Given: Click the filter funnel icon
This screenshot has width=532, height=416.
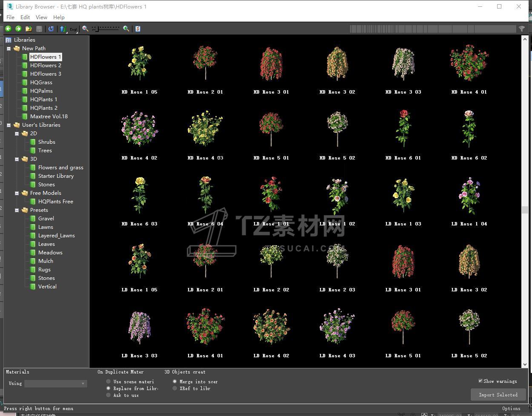Looking at the screenshot, I should pyautogui.click(x=521, y=28).
